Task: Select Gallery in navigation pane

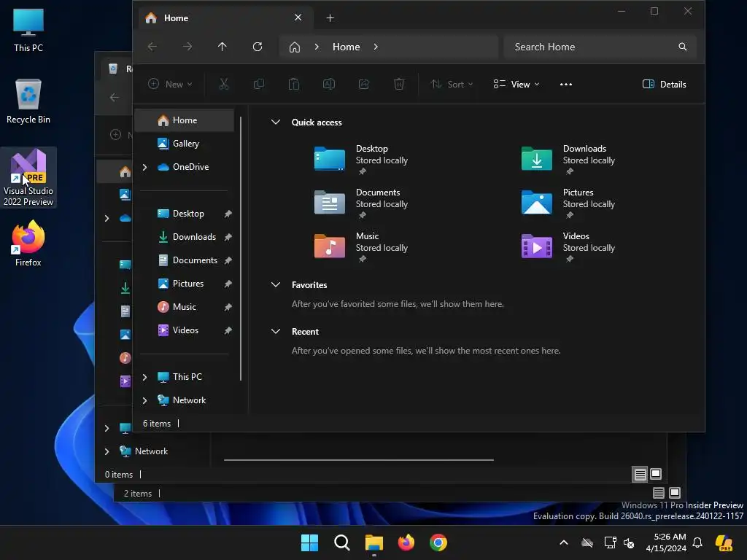Action: point(185,144)
